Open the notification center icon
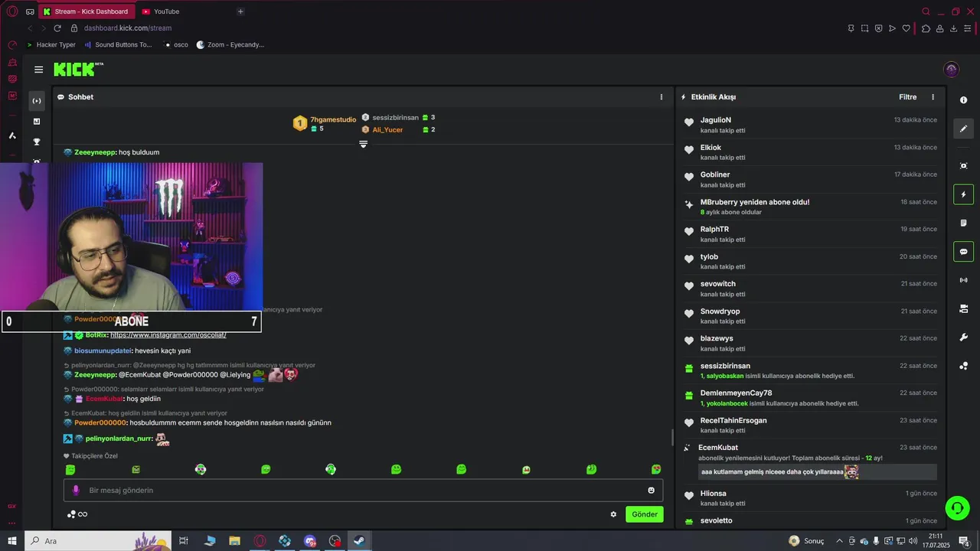980x551 pixels. click(964, 541)
